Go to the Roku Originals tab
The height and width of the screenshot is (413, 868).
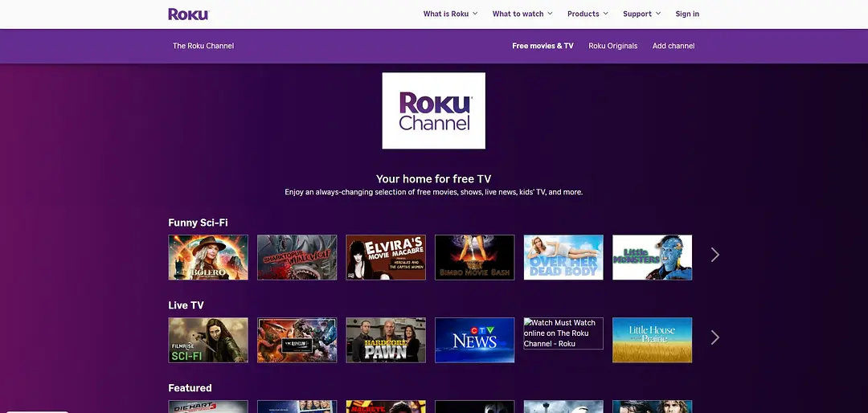[x=612, y=46]
